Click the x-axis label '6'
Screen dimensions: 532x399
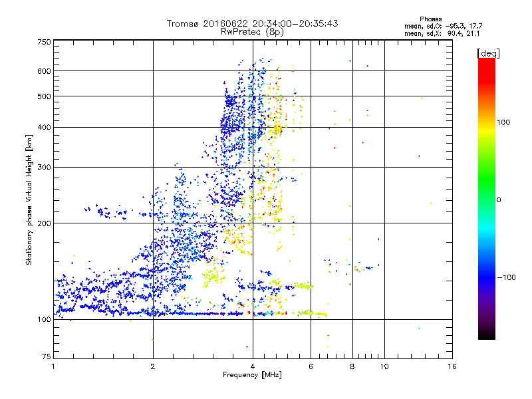pyautogui.click(x=311, y=366)
